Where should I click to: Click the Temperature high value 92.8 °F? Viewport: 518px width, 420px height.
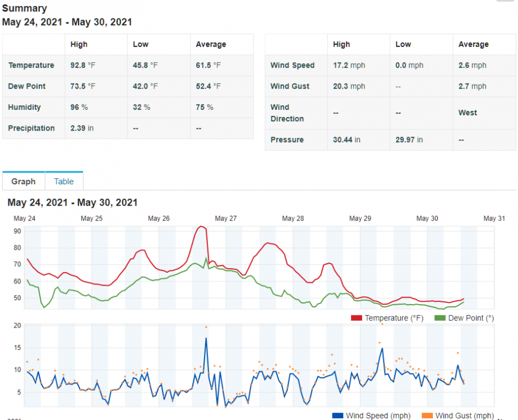point(83,66)
